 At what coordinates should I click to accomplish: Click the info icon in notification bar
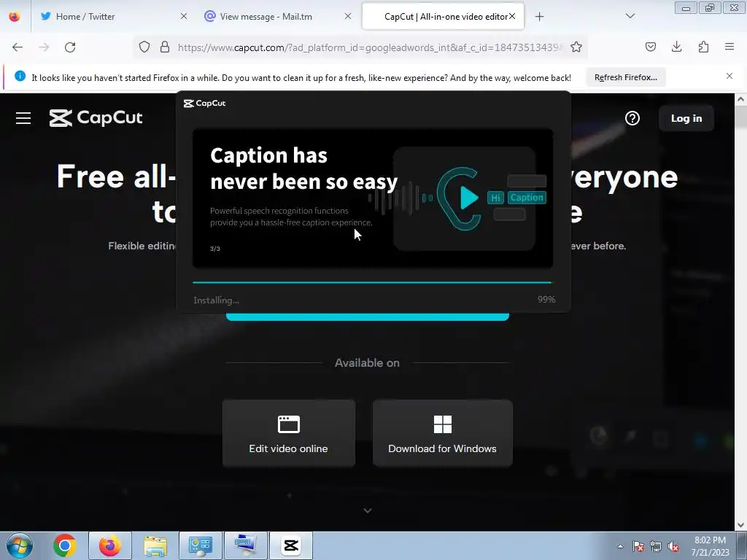coord(20,76)
